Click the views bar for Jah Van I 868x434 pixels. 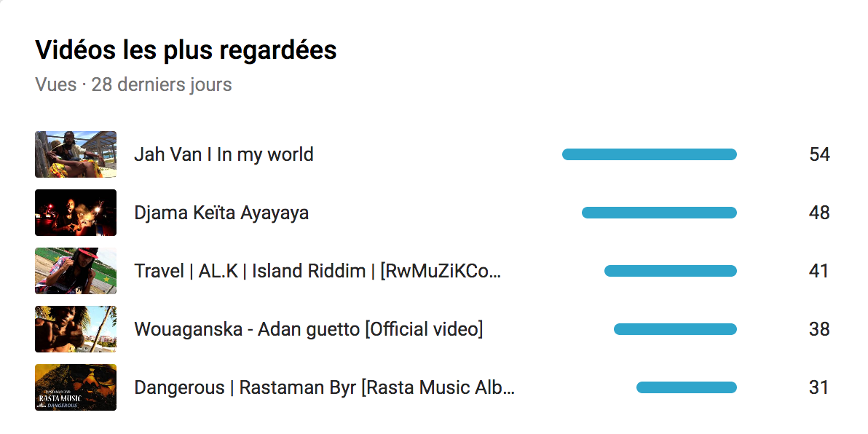tap(649, 154)
